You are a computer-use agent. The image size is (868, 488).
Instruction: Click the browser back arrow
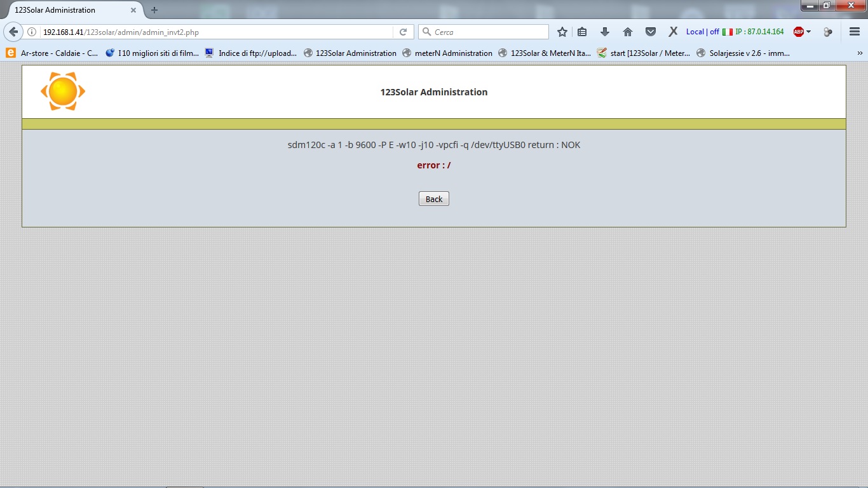[x=13, y=32]
